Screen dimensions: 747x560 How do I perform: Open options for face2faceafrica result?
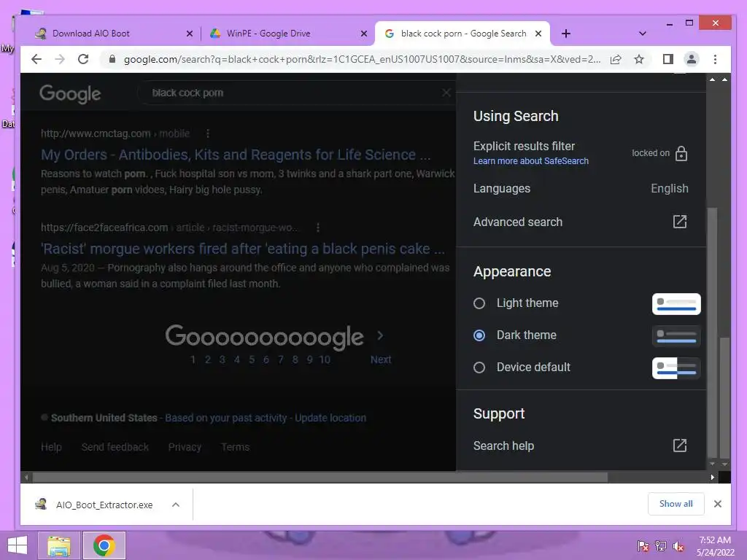(318, 227)
